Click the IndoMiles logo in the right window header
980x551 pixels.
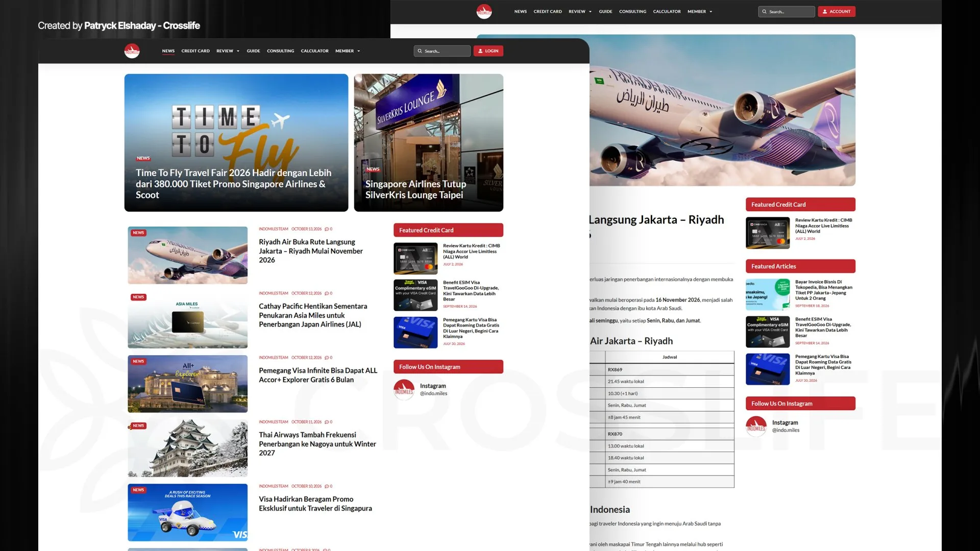(x=484, y=11)
